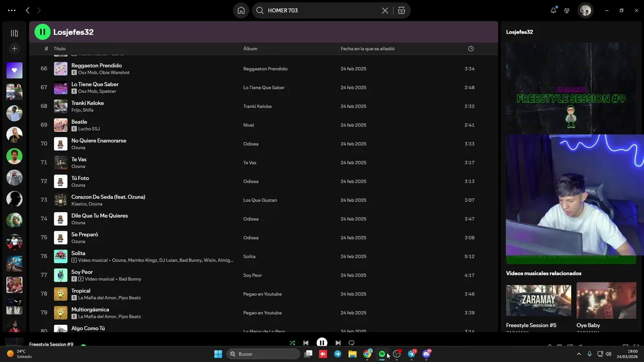Sort by the Título column header
The width and height of the screenshot is (644, 362).
coord(59,49)
